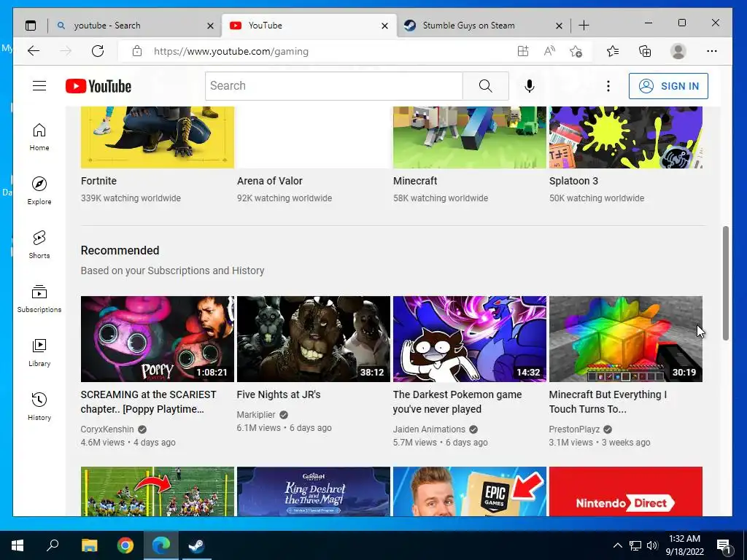The image size is (747, 560).
Task: Open Collections icon in Edge toolbar
Action: pyautogui.click(x=645, y=51)
